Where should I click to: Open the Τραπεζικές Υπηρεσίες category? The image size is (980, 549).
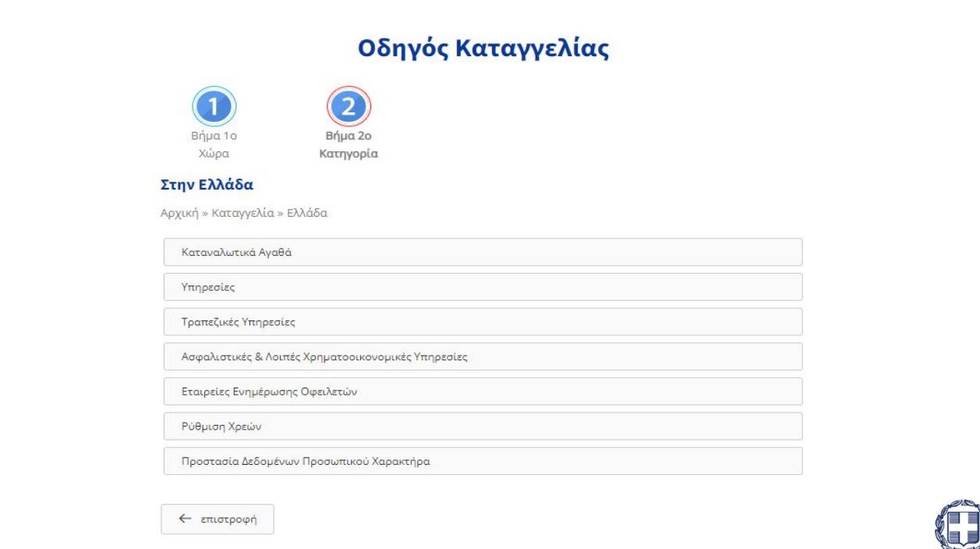[x=483, y=321]
